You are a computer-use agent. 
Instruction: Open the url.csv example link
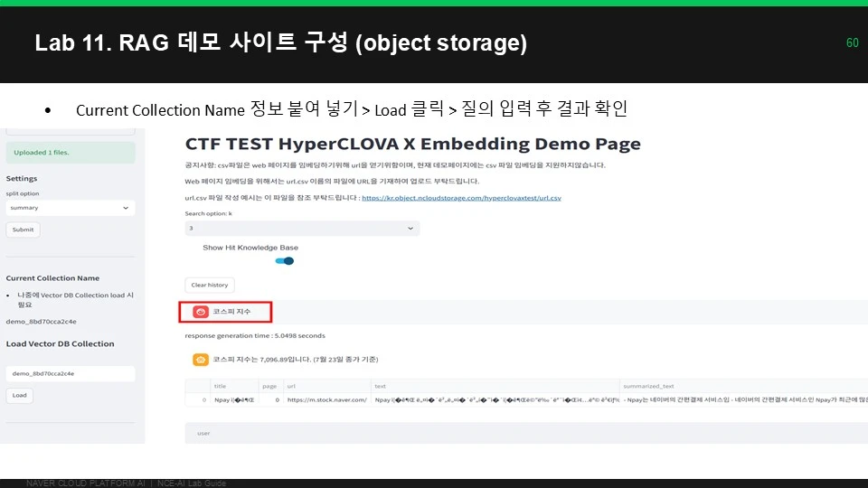461,198
